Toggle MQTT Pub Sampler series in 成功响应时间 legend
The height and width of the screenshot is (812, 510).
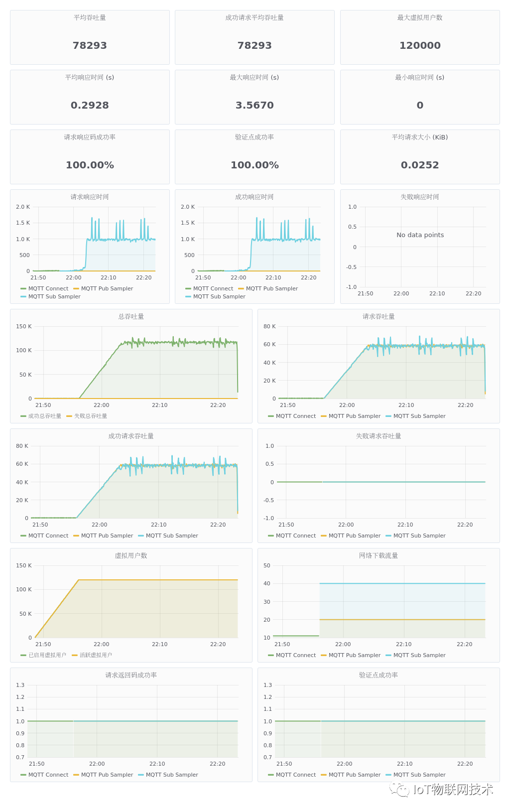(x=272, y=289)
